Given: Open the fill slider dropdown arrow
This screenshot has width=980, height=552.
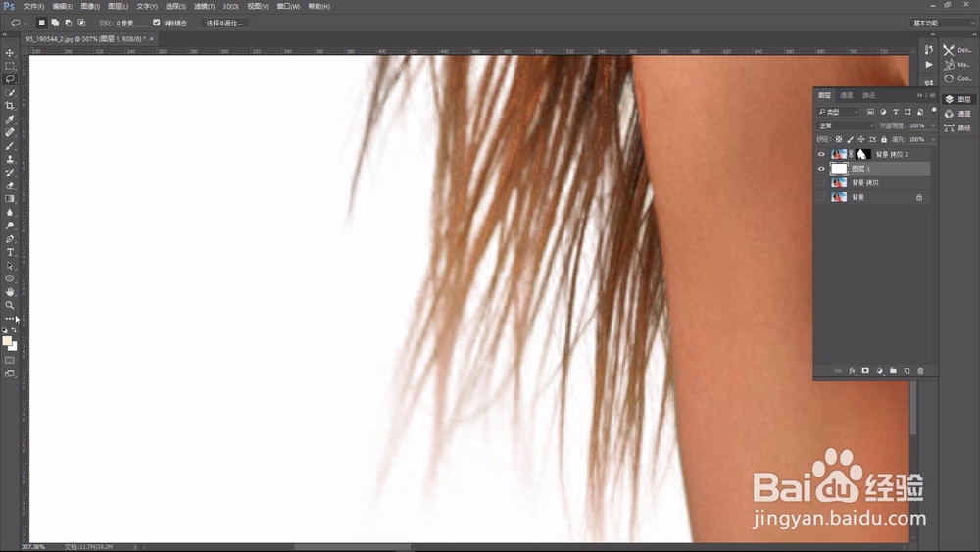Looking at the screenshot, I should (x=933, y=139).
